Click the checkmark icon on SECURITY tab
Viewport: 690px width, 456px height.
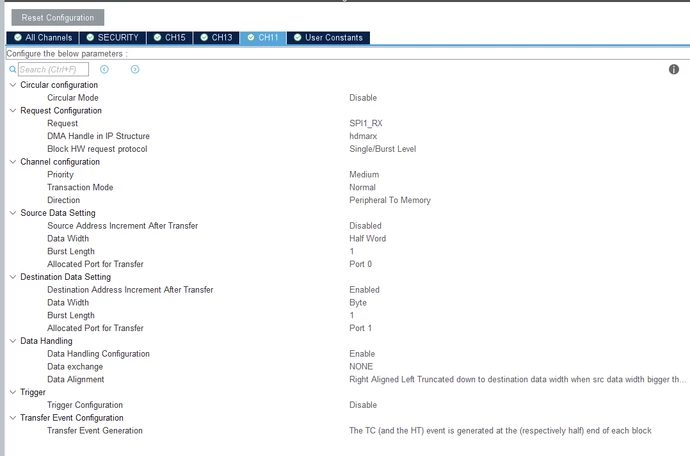pyautogui.click(x=90, y=37)
